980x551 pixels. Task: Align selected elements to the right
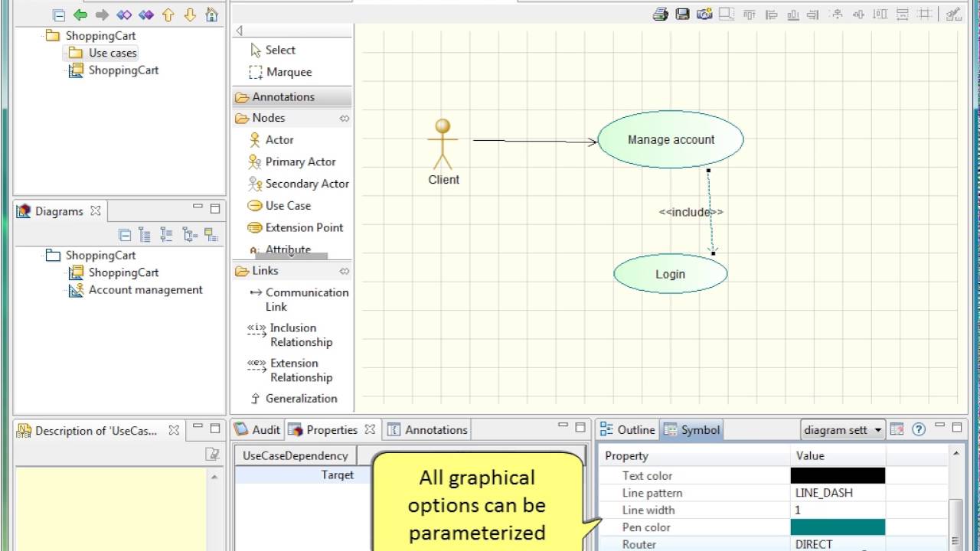(x=815, y=14)
